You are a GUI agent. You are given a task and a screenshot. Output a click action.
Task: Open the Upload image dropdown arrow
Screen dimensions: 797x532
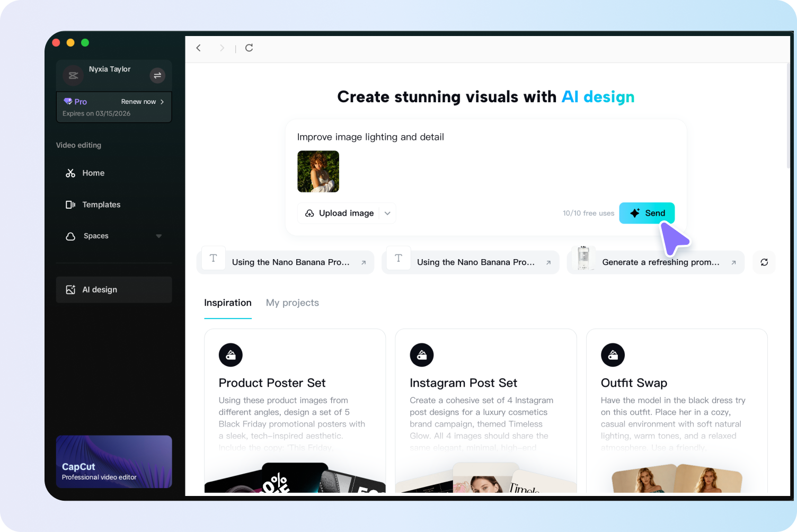click(387, 213)
